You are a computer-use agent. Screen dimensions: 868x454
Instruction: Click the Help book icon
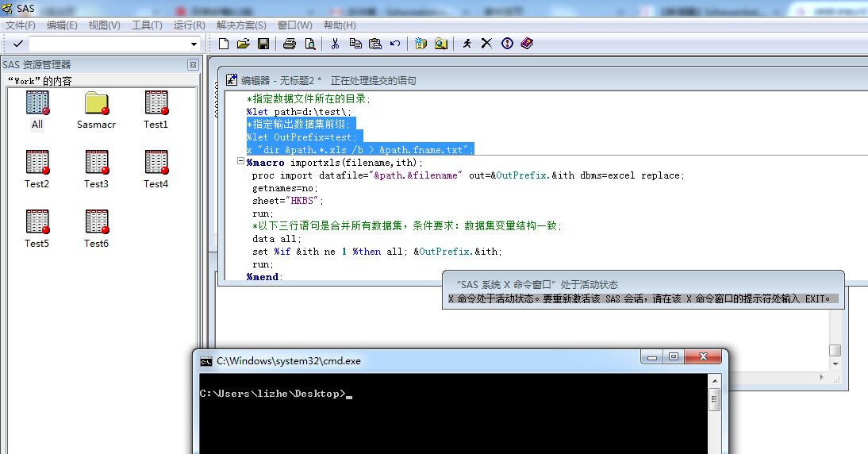pyautogui.click(x=527, y=44)
